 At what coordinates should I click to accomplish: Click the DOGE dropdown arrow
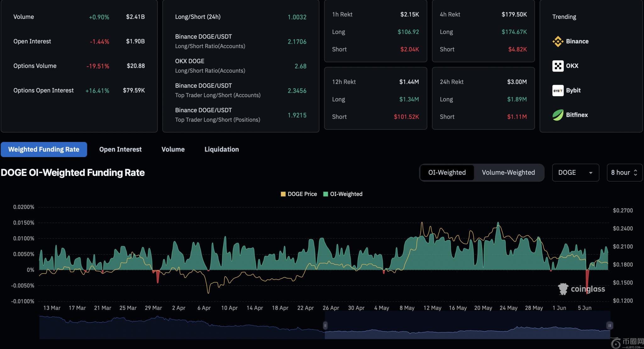591,173
